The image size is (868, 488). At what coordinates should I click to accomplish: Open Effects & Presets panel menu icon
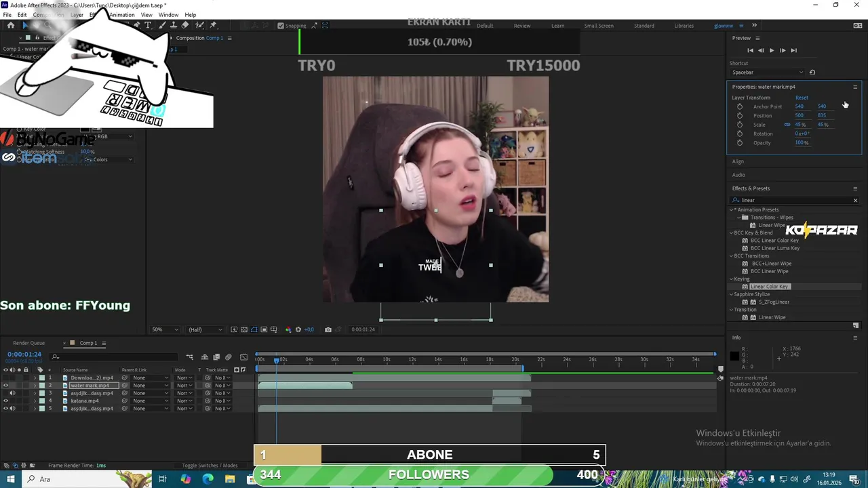click(x=855, y=188)
